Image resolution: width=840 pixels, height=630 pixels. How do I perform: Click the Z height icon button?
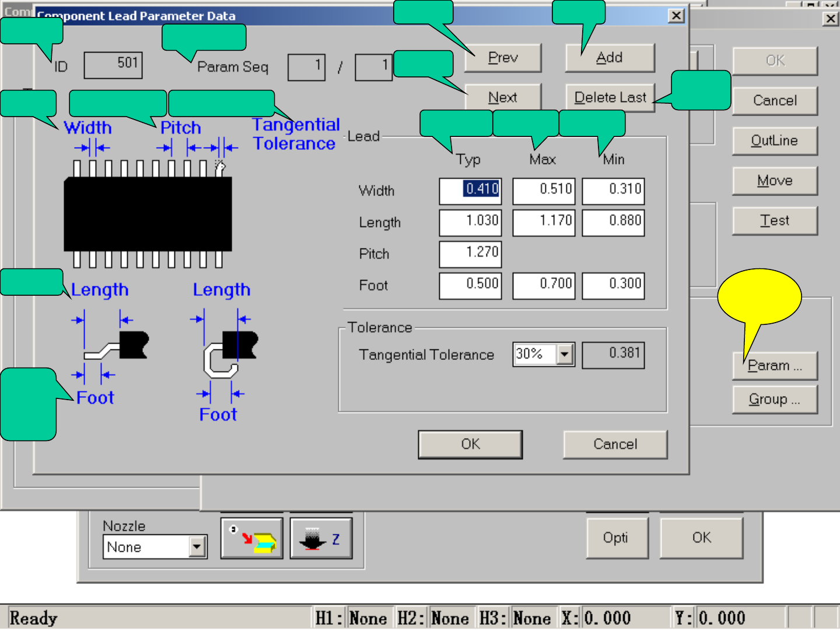click(321, 538)
